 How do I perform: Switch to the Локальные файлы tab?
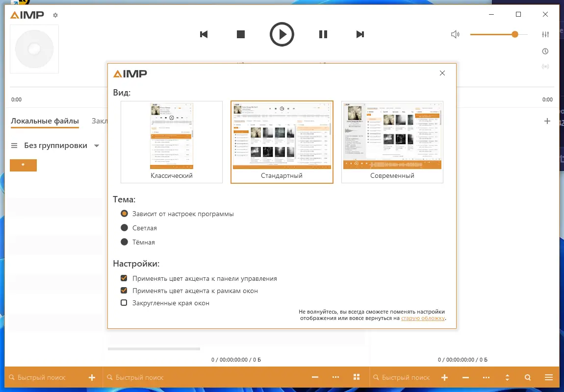point(45,121)
